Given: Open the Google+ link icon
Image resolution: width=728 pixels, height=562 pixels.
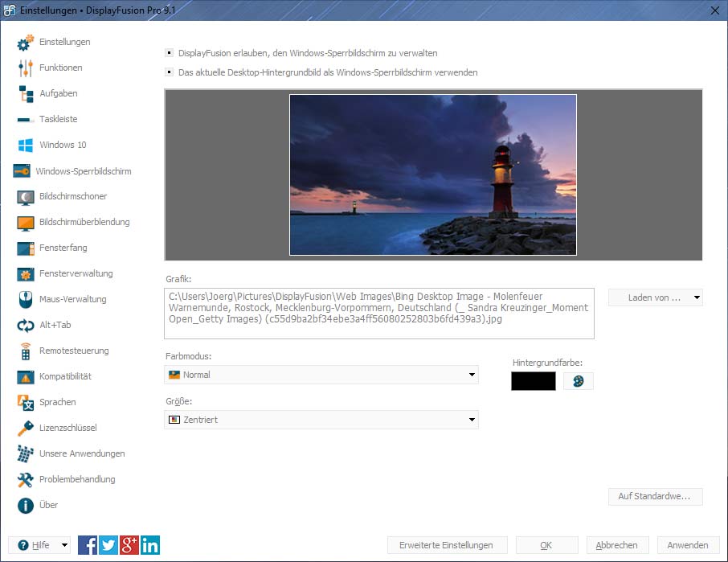Looking at the screenshot, I should click(x=129, y=545).
